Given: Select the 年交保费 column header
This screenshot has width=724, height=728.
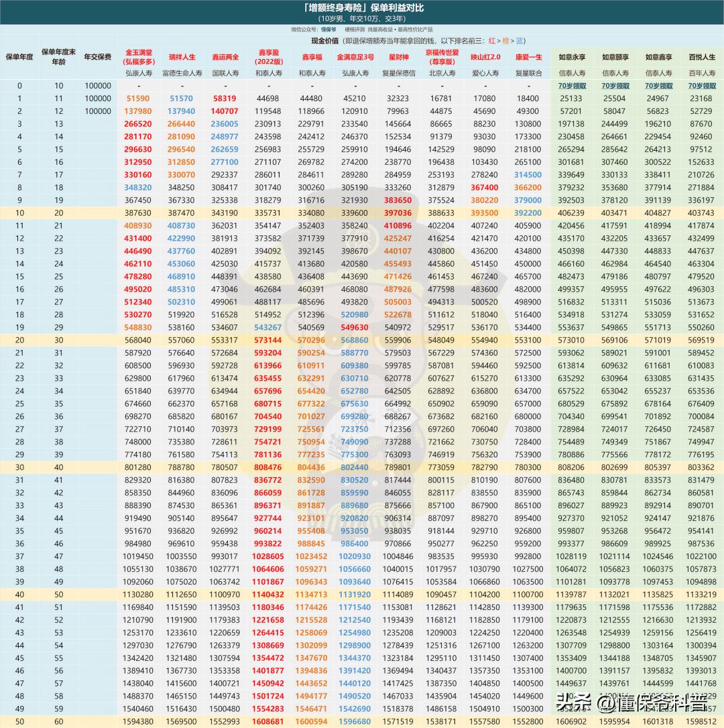Looking at the screenshot, I should point(97,57).
